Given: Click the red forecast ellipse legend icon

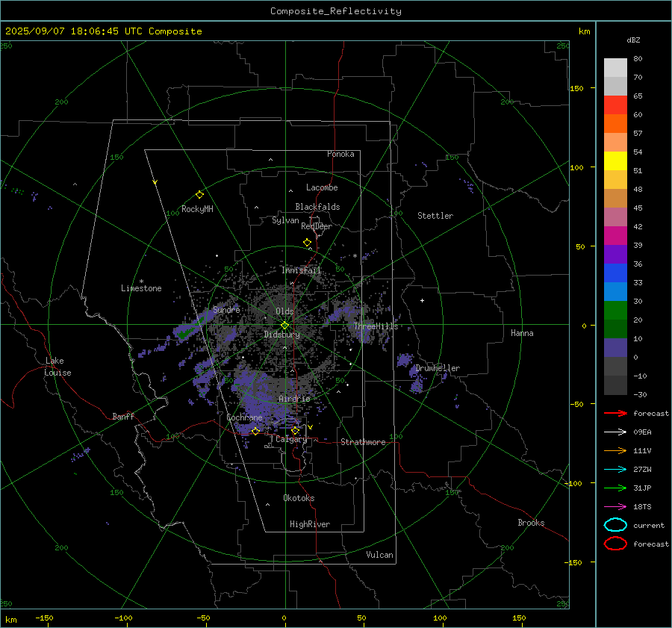Looking at the screenshot, I should 615,544.
